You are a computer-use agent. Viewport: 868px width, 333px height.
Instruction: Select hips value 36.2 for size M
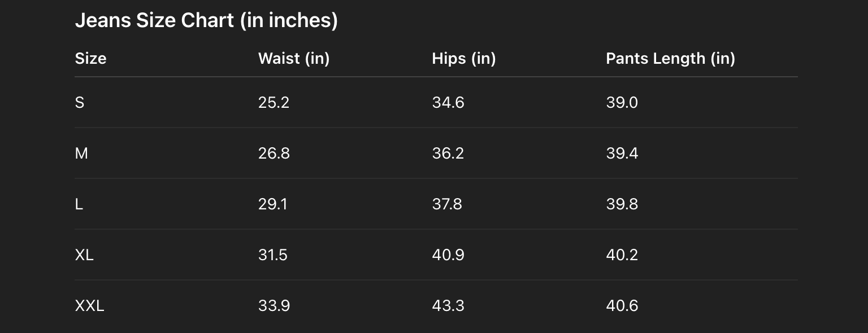tap(448, 154)
